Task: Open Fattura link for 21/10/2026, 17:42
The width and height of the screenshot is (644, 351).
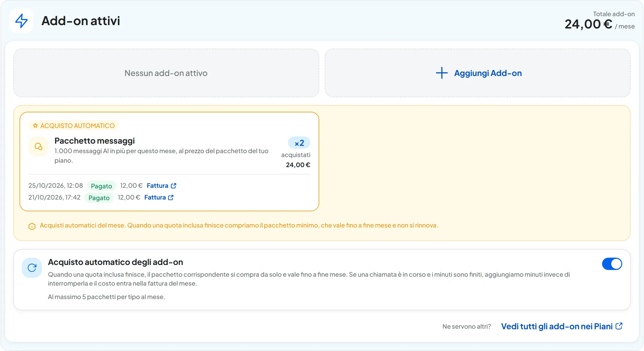Action: click(x=159, y=197)
